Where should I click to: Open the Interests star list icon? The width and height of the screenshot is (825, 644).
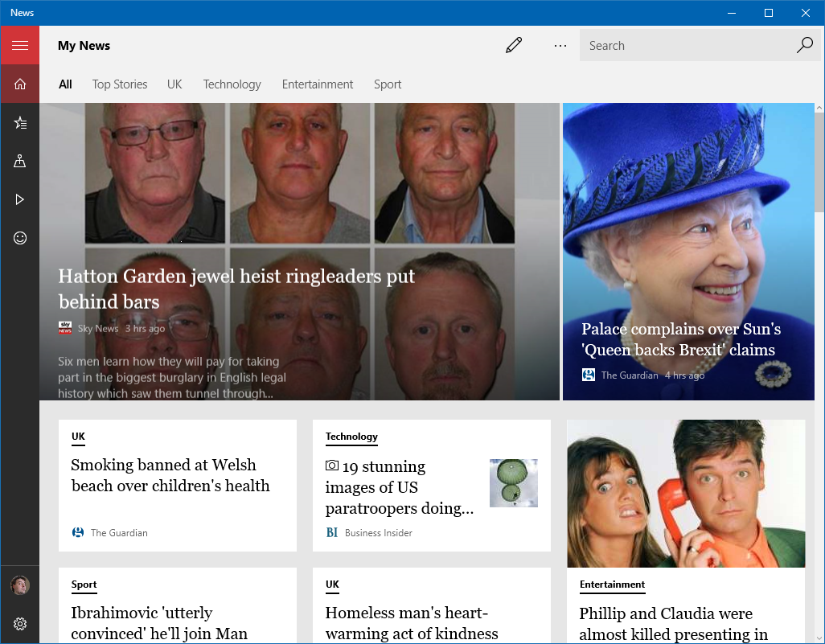point(20,122)
